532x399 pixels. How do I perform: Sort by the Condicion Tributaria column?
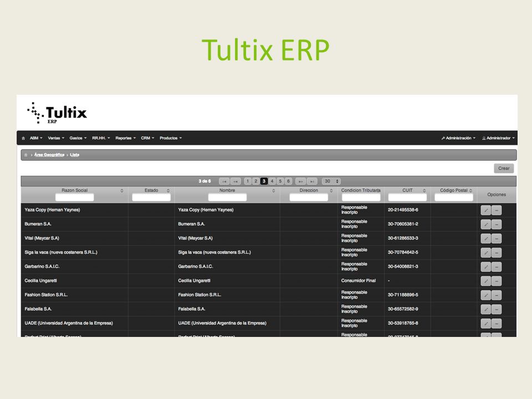[x=379, y=191]
